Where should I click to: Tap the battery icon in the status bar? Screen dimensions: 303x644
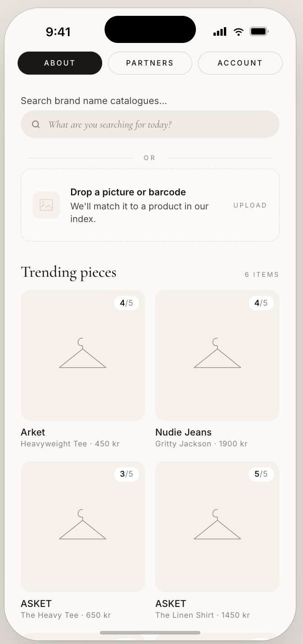(259, 32)
